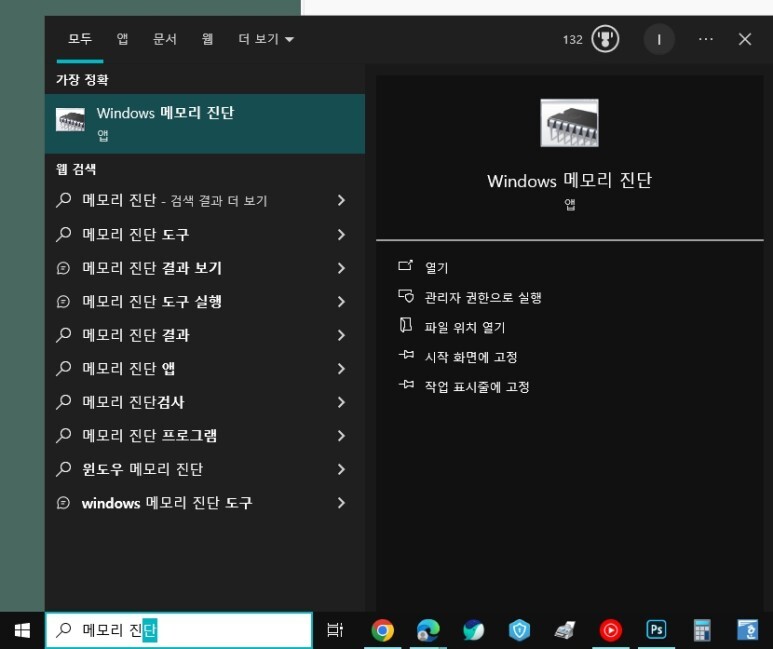Launch Google Chrome from taskbar

pos(383,630)
